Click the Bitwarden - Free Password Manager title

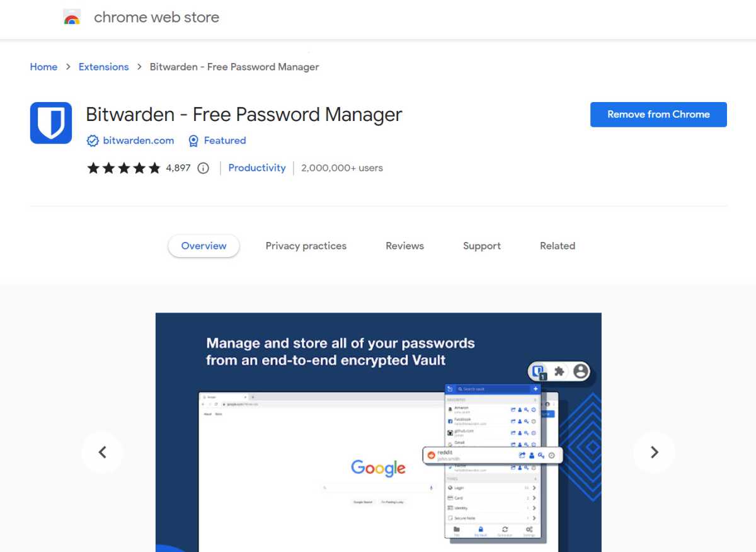tap(244, 115)
